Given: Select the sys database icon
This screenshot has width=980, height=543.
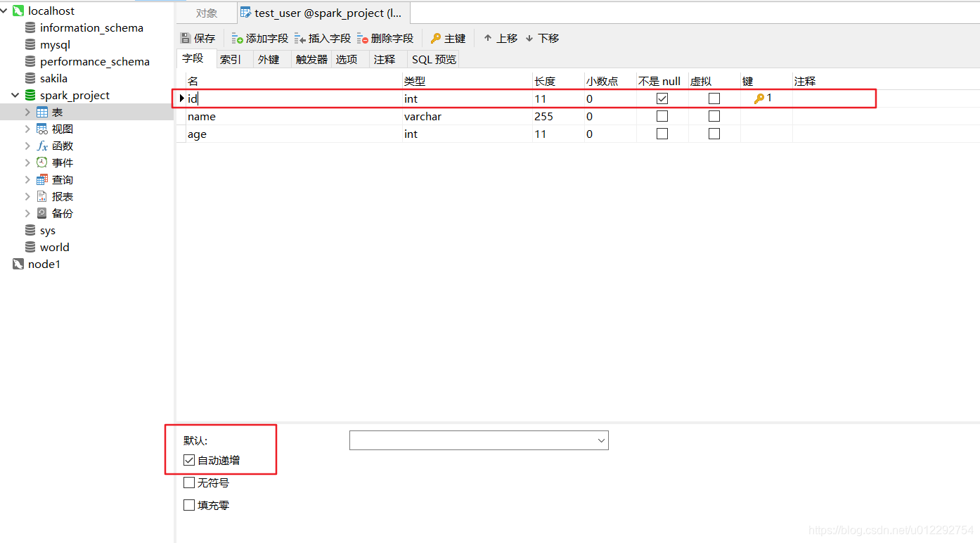Looking at the screenshot, I should (x=30, y=230).
